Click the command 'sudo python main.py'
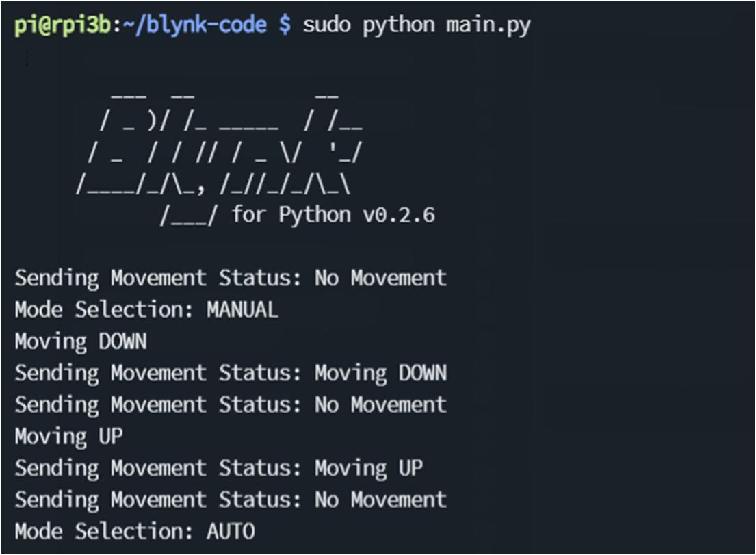This screenshot has width=756, height=555. [x=417, y=25]
